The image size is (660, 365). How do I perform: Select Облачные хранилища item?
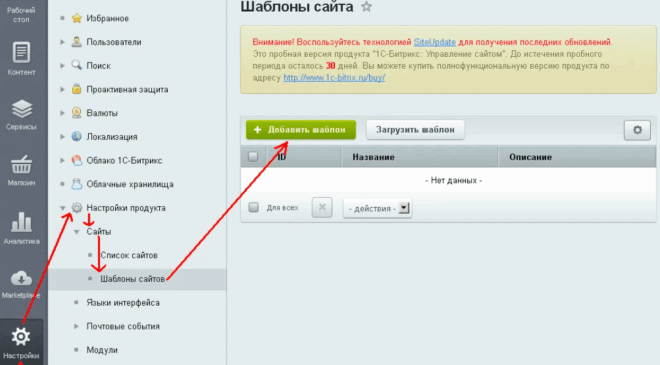[x=130, y=184]
